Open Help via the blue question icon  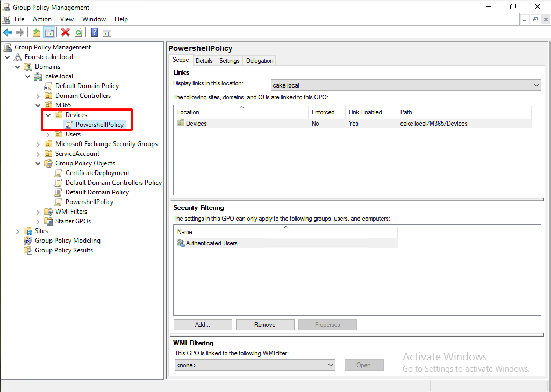click(94, 33)
